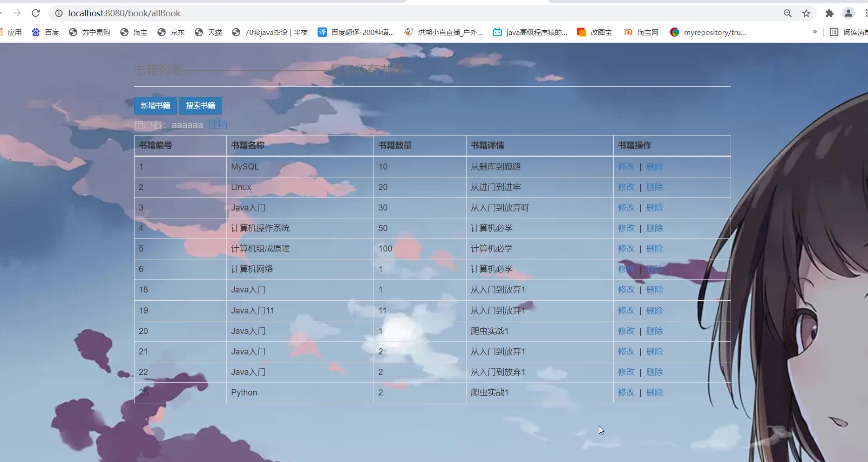This screenshot has height=462, width=868.
Task: Click 修改 for 计算机操作系统
Action: pyautogui.click(x=626, y=228)
